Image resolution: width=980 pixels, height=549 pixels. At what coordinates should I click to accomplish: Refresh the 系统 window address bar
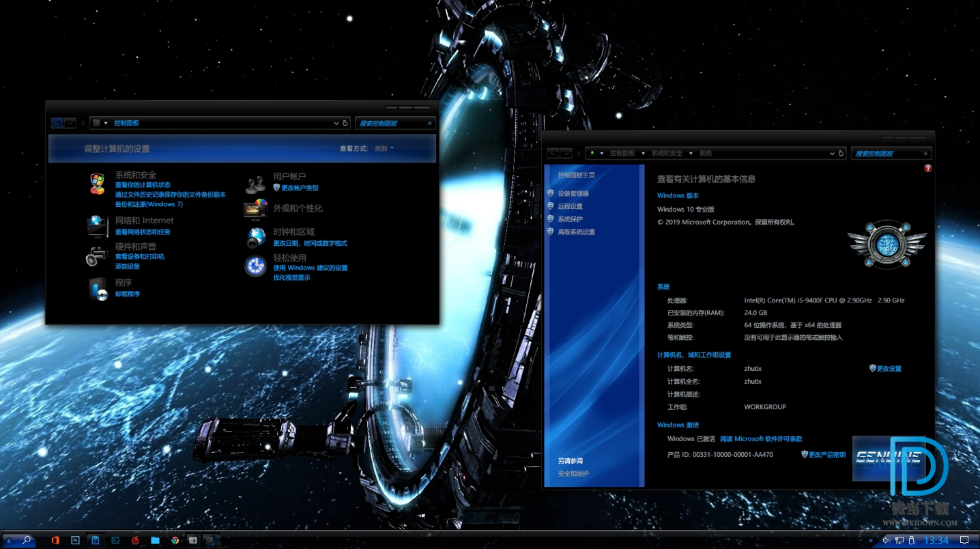click(841, 153)
